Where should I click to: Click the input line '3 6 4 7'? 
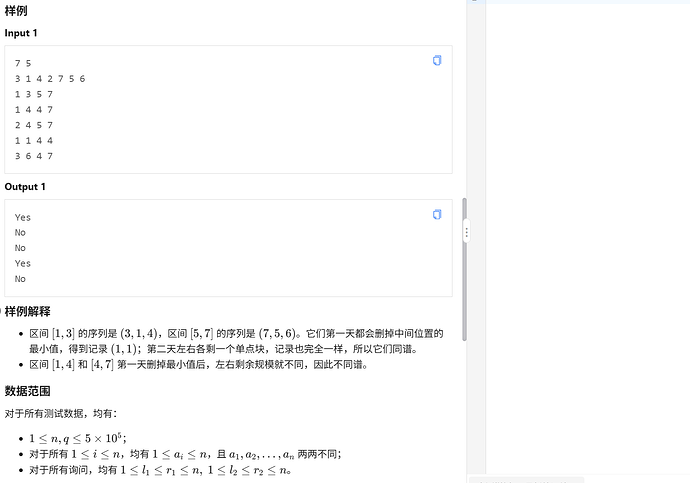coord(34,156)
